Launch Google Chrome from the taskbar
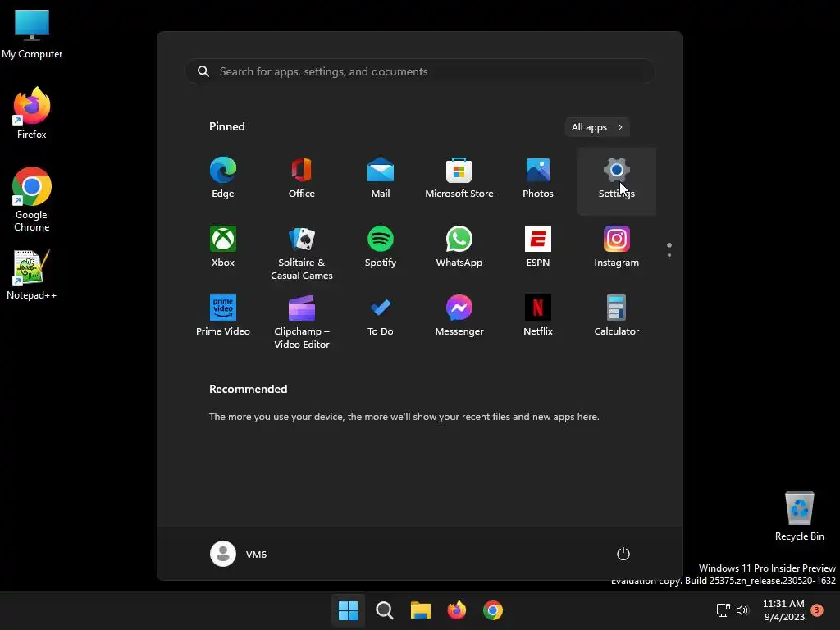The width and height of the screenshot is (840, 630). (x=493, y=610)
